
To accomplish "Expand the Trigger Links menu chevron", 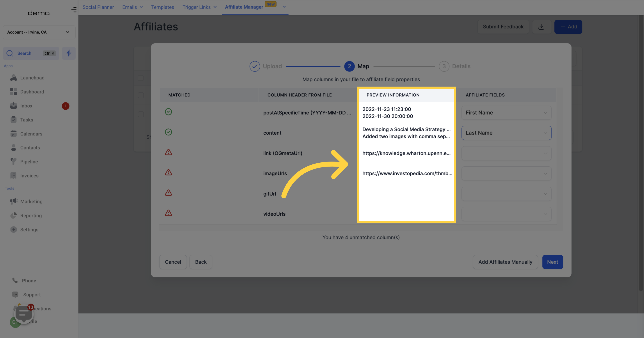I will pyautogui.click(x=215, y=7).
